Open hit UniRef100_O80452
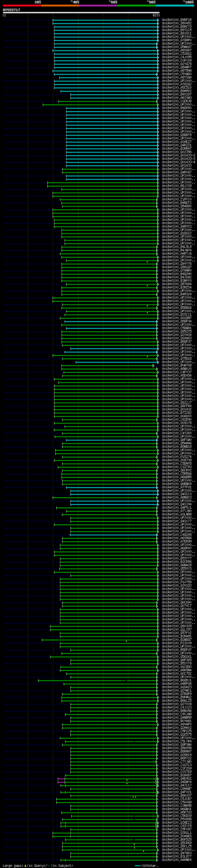This screenshot has height=868, width=197. tap(177, 23)
